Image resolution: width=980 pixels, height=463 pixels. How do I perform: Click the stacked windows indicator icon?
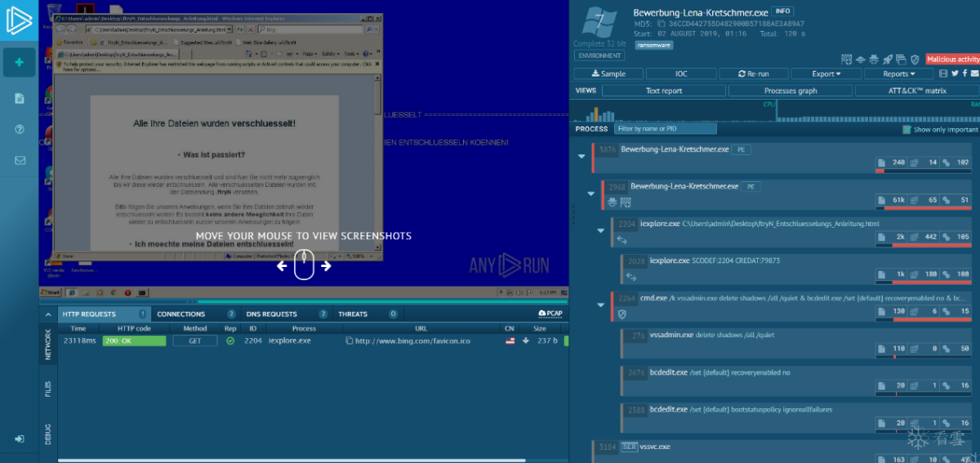(x=901, y=59)
